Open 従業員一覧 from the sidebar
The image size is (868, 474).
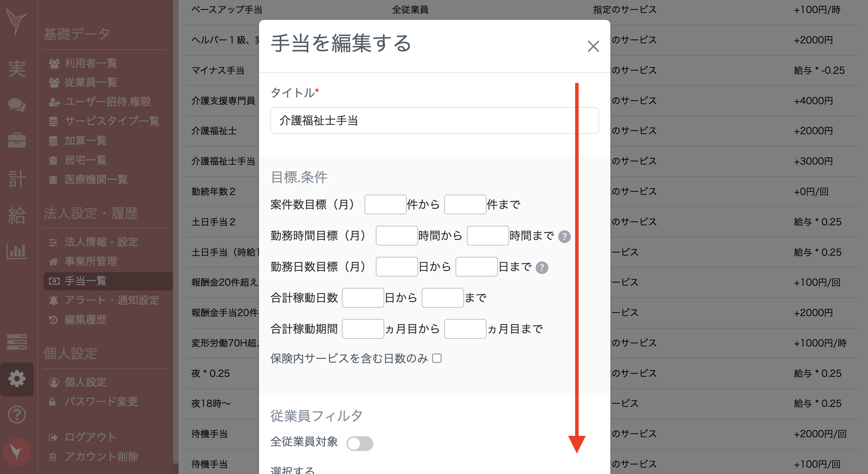click(x=91, y=82)
